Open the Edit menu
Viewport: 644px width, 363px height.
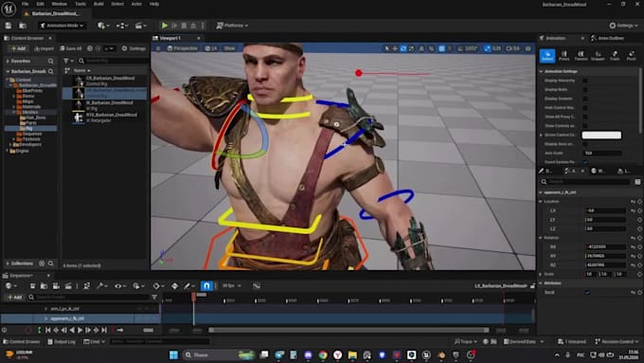40,4
